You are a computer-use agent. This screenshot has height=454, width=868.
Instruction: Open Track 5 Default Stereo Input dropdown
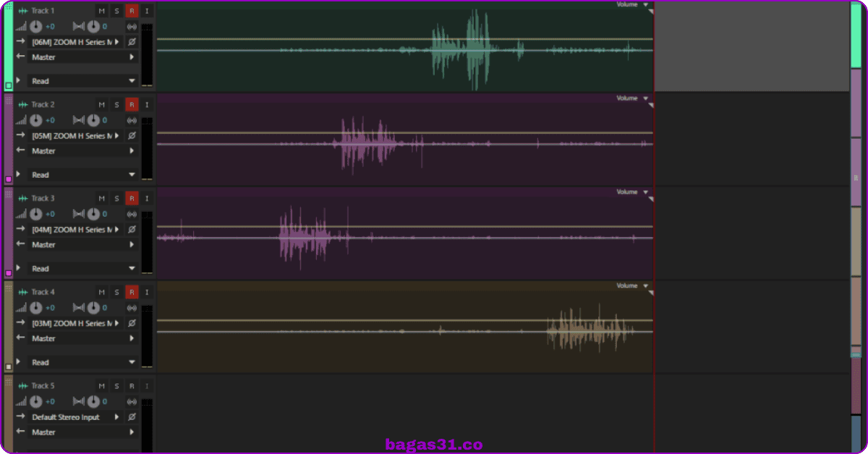pyautogui.click(x=75, y=417)
